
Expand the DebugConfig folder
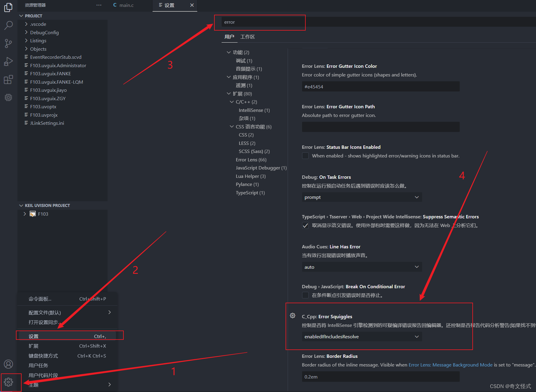(26, 32)
